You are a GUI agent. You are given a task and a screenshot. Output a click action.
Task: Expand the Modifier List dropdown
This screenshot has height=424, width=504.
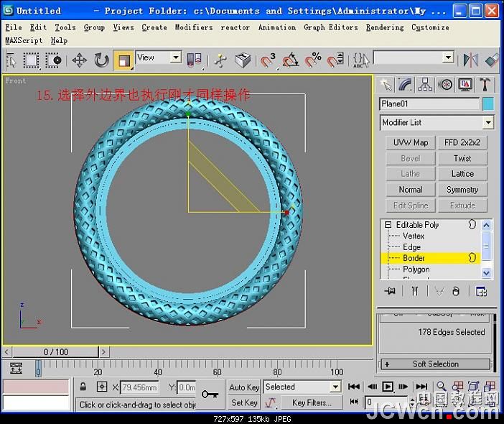coord(488,123)
